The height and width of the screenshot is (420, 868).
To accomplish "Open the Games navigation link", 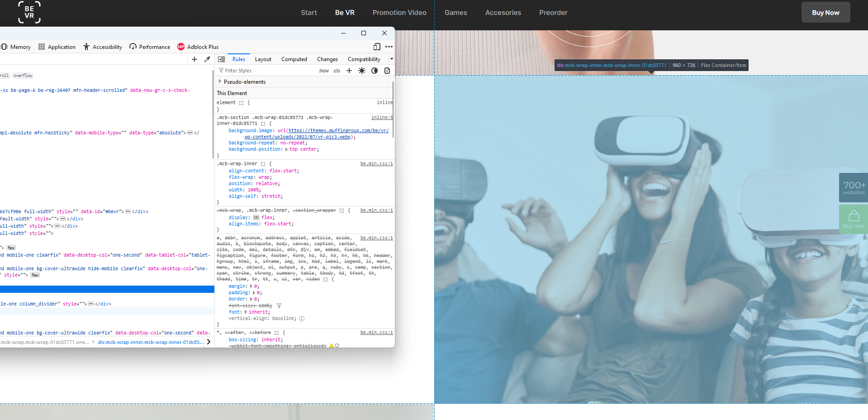I will pos(455,13).
